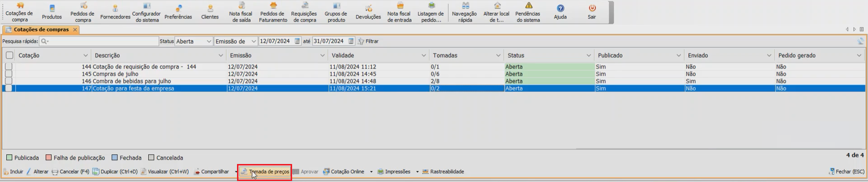Click Fechar (ESC) button
The height and width of the screenshot is (182, 868).
[847, 172]
